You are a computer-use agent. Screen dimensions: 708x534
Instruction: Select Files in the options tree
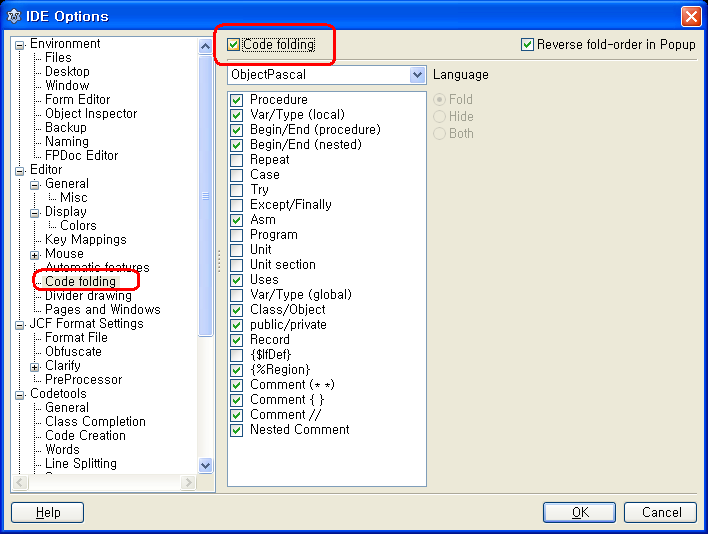coord(58,58)
